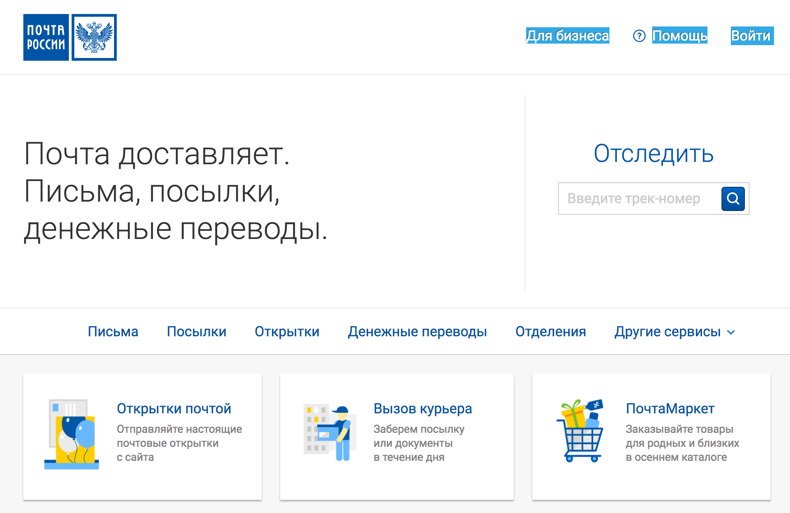
Task: Open the Посылки menu item
Action: click(x=196, y=332)
